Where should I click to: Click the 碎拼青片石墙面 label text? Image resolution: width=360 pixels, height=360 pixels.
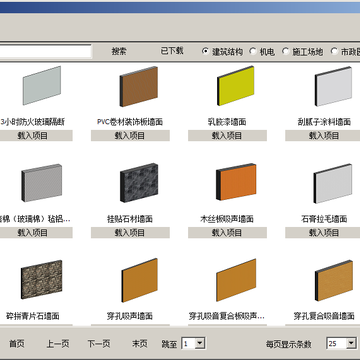pyautogui.click(x=33, y=316)
